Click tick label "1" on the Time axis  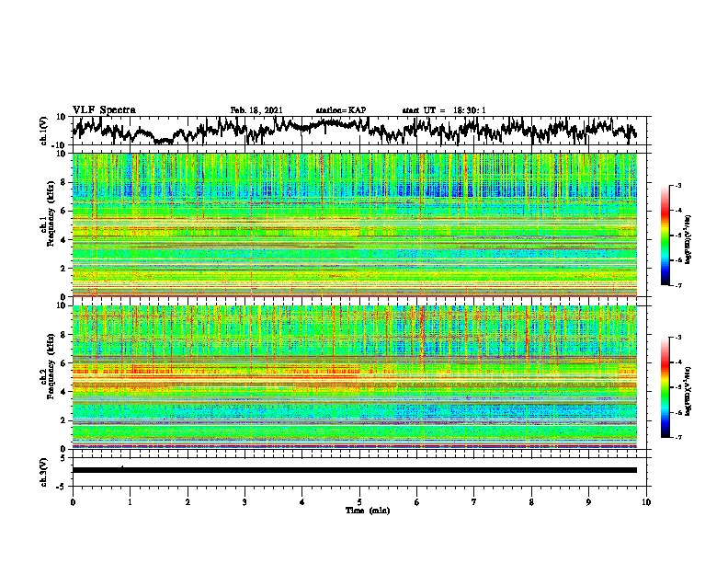click(x=130, y=502)
